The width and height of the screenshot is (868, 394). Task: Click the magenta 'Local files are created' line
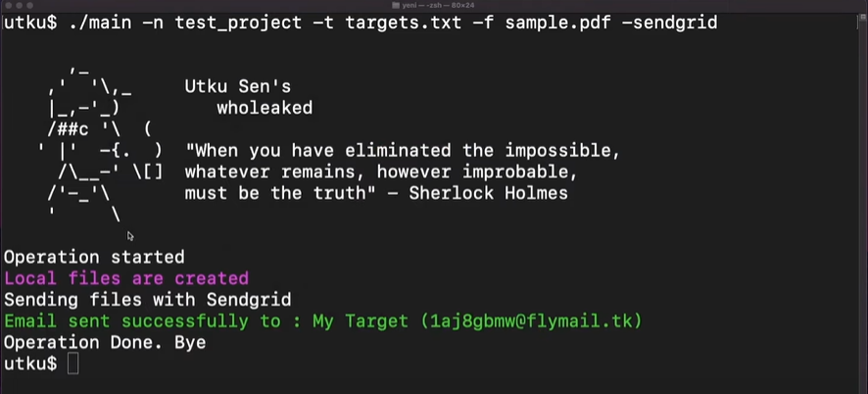(126, 278)
